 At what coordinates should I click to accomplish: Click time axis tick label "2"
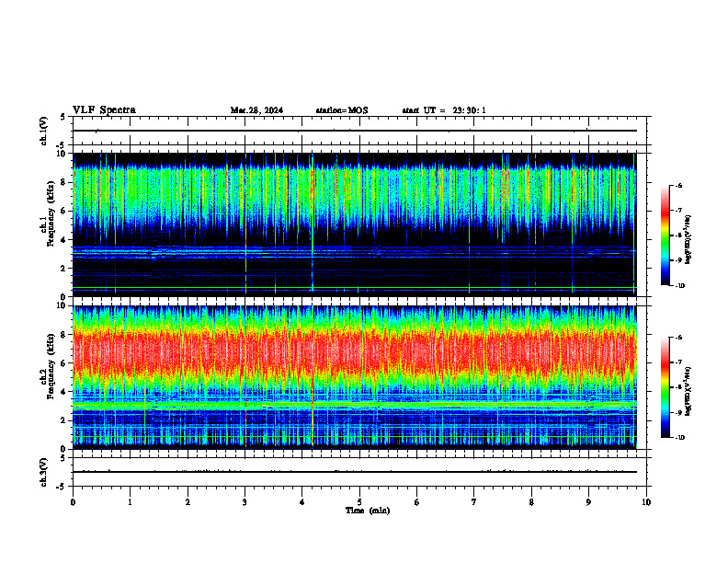click(x=188, y=502)
